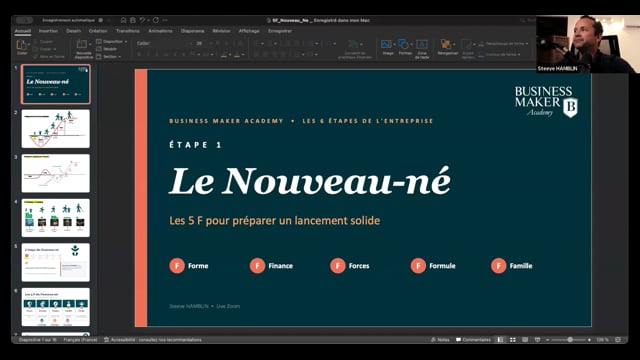Viewport: 640px width, 360px height.
Task: Switch to the Transitions tab
Action: tap(128, 31)
